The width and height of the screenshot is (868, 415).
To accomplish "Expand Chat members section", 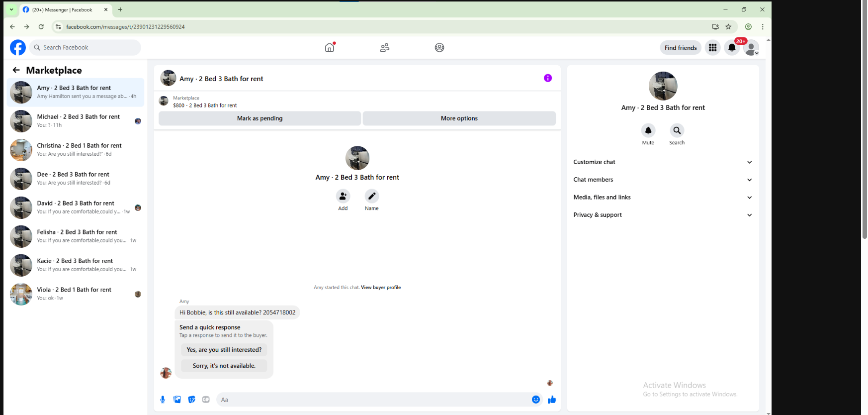I will [x=663, y=180].
